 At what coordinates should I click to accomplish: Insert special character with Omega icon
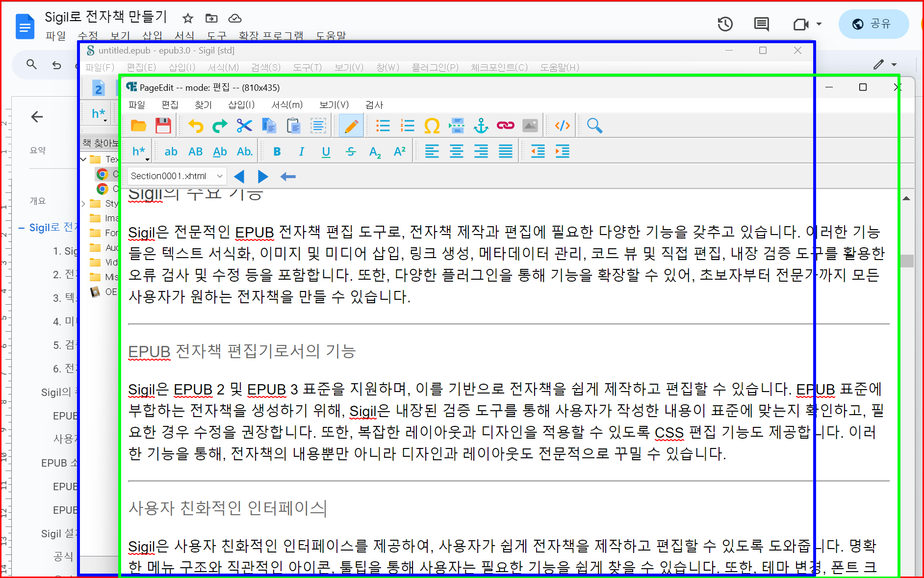coord(432,126)
